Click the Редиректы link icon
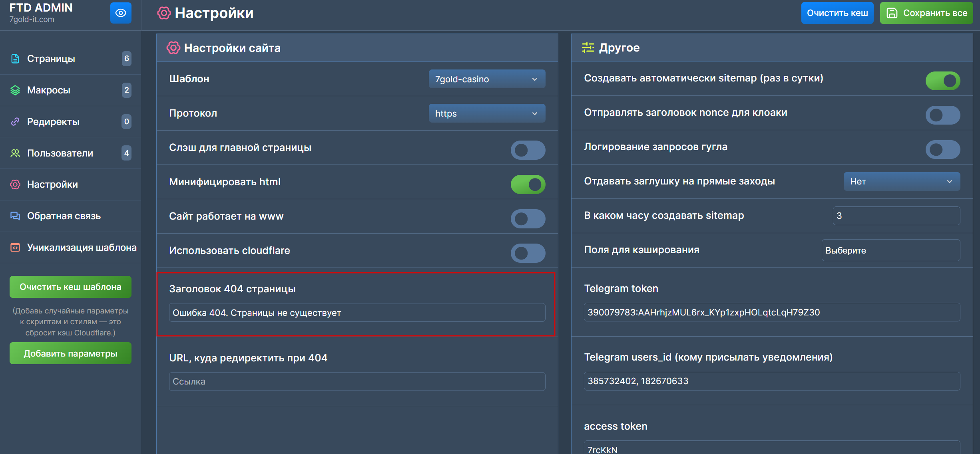 tap(15, 122)
